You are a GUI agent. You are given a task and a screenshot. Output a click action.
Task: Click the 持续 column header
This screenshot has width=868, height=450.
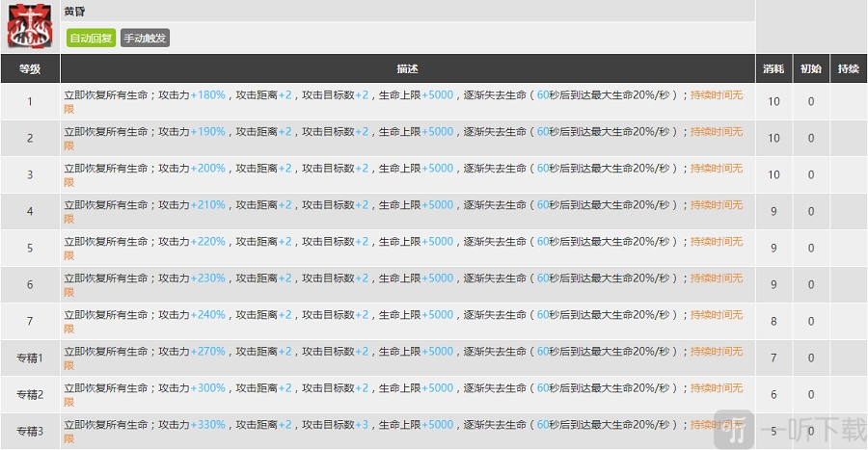coord(848,69)
